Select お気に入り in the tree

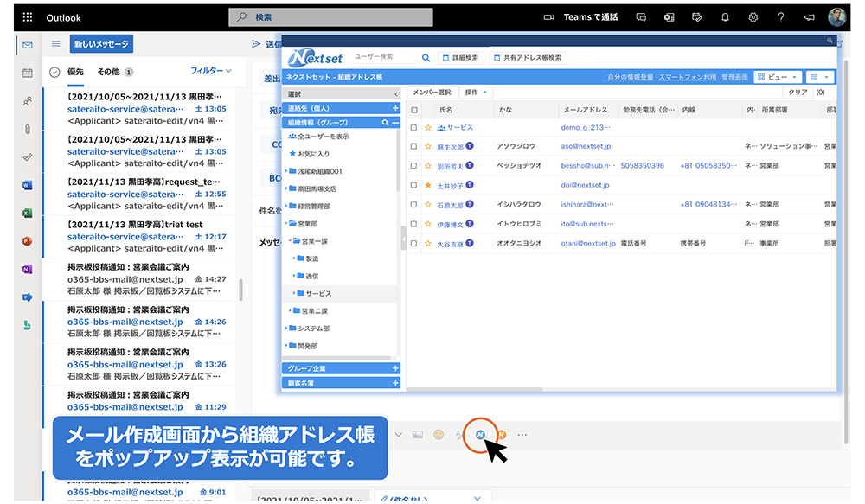(x=310, y=154)
